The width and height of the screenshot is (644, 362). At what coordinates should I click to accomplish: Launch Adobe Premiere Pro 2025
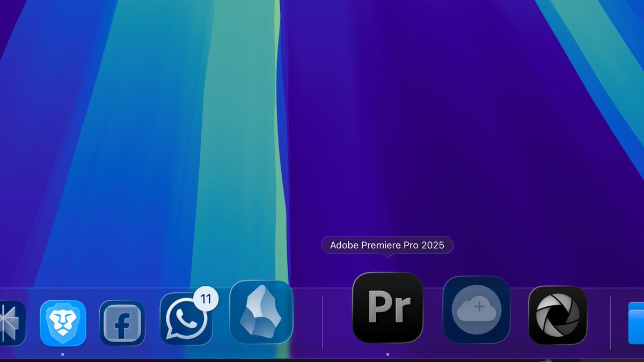pos(387,308)
